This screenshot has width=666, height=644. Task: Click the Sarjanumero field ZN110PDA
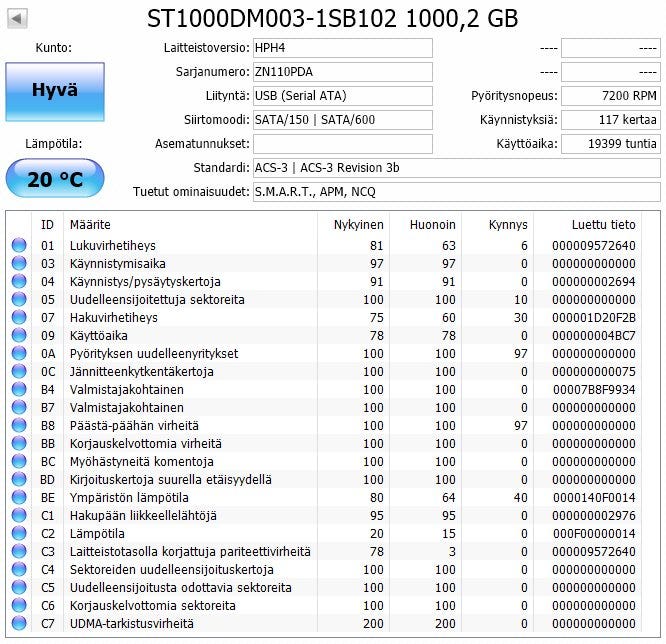point(343,72)
